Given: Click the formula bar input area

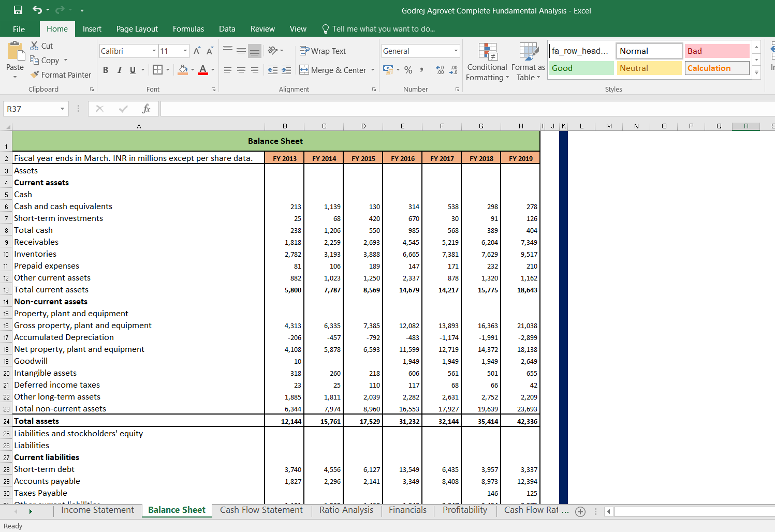Looking at the screenshot, I should 467,109.
